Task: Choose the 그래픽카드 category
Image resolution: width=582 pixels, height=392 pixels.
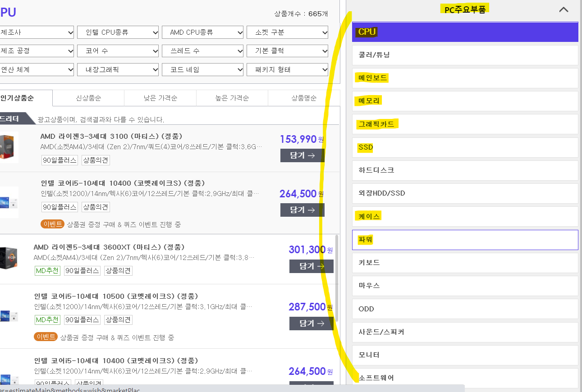Action: click(x=465, y=124)
